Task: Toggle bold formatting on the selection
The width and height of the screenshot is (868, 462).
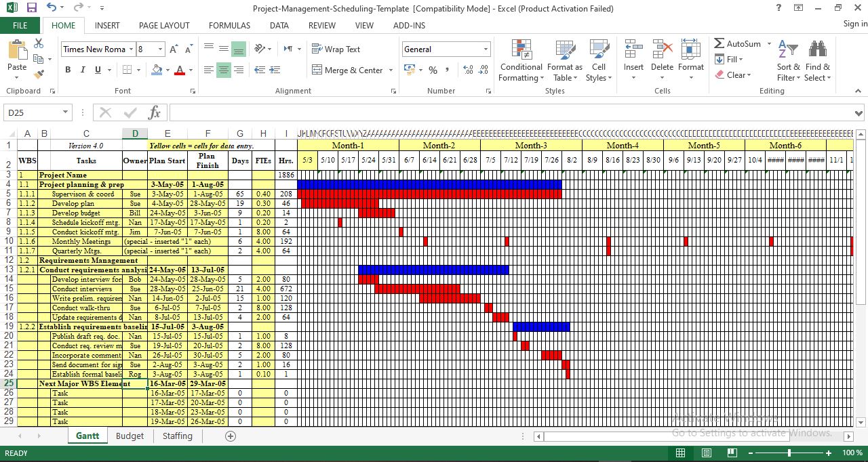Action: click(x=67, y=70)
